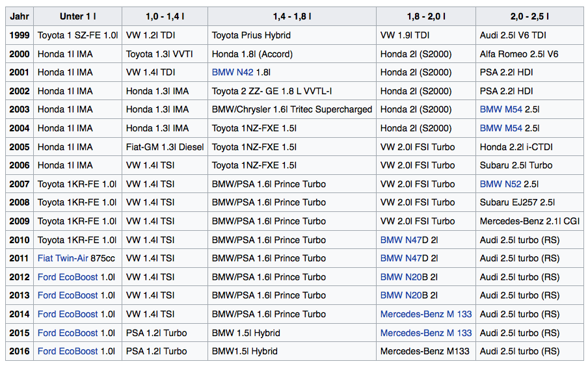The width and height of the screenshot is (588, 368).
Task: Click the 'Audi 2.5l turbo (RS)' cell in the 2010 row
Action: [x=529, y=240]
